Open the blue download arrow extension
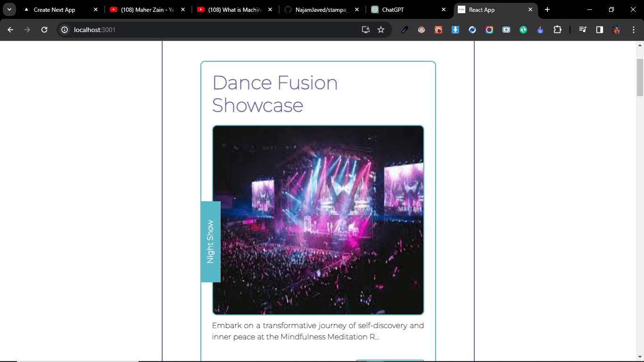 pos(455,30)
